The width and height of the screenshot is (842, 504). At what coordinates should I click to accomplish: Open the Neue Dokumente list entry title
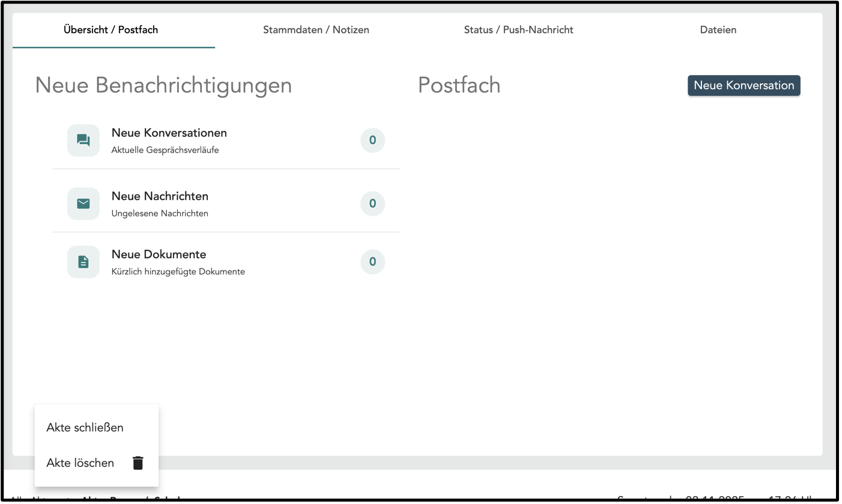[x=159, y=254]
